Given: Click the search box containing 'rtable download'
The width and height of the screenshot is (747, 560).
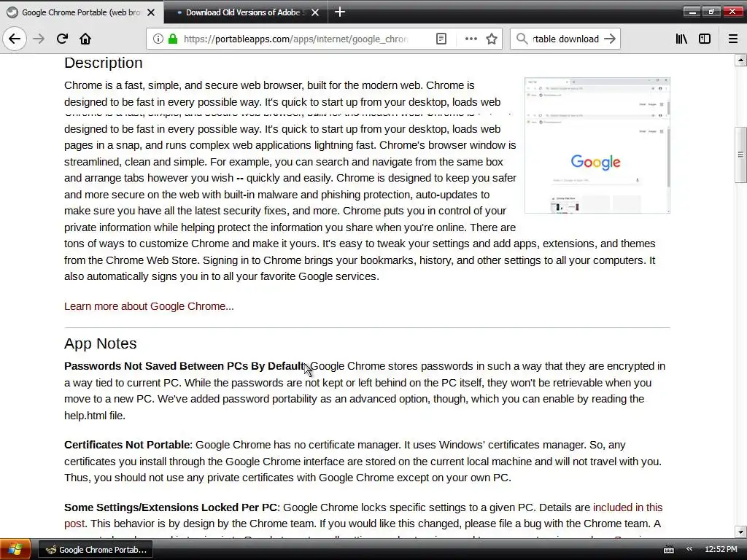Looking at the screenshot, I should pyautogui.click(x=565, y=39).
